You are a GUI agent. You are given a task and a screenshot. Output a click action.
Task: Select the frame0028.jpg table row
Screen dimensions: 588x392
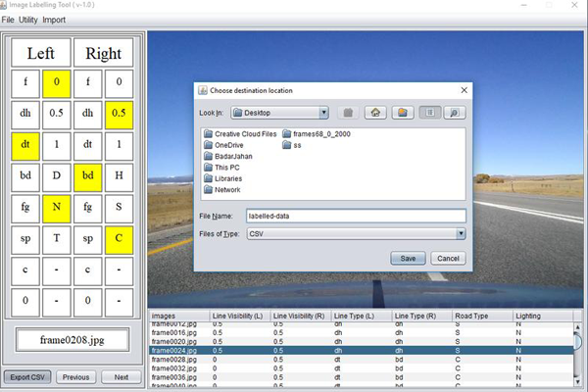[x=362, y=360]
